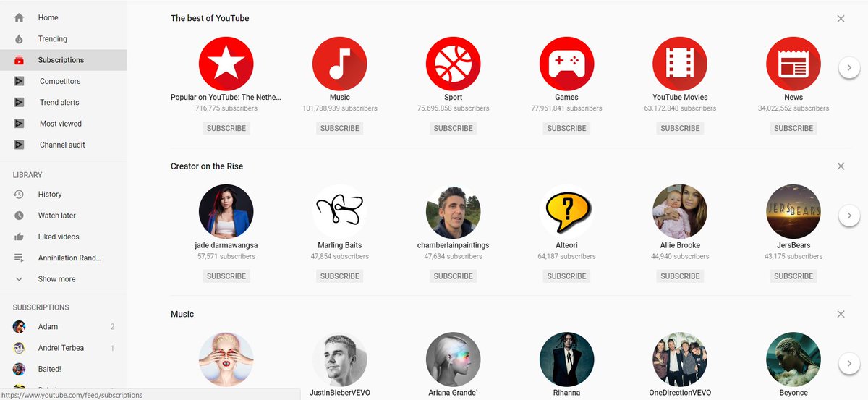Open Trend alerts in the sidebar
This screenshot has height=400, width=868.
(64, 103)
